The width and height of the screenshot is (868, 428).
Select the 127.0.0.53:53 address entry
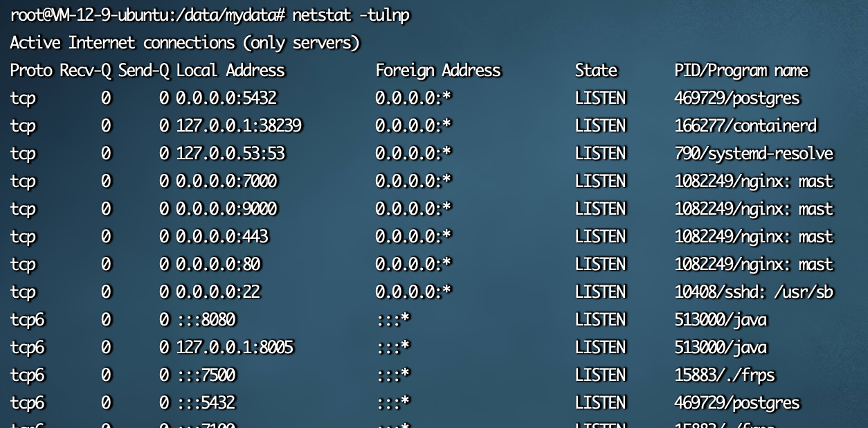tap(230, 153)
